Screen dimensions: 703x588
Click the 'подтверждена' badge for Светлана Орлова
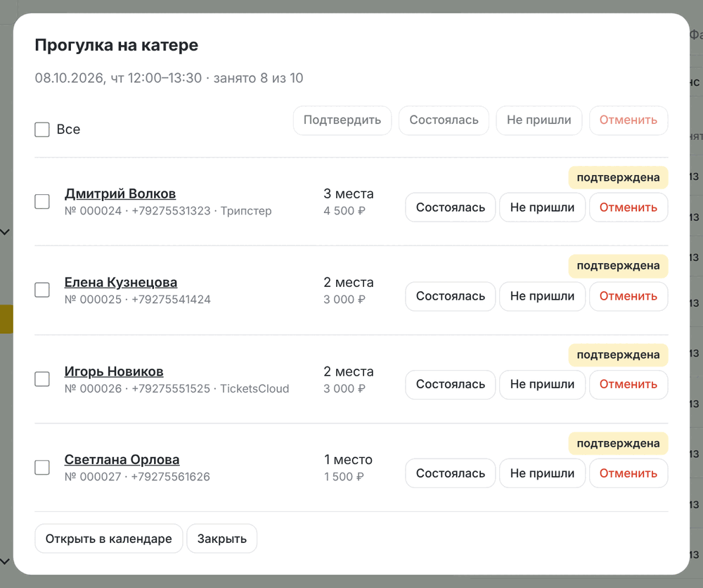click(x=618, y=444)
